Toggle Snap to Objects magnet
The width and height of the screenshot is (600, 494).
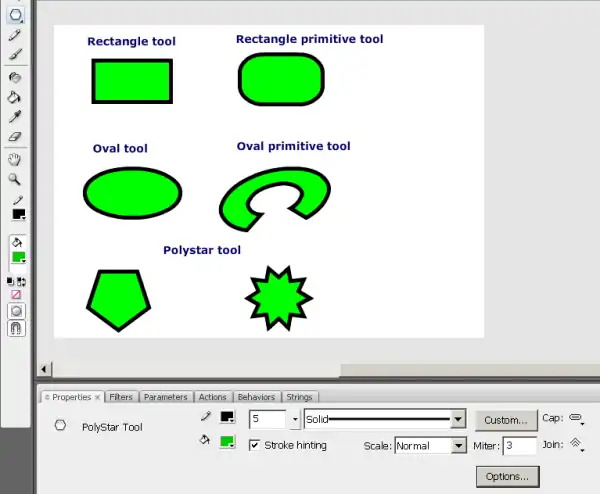16,327
